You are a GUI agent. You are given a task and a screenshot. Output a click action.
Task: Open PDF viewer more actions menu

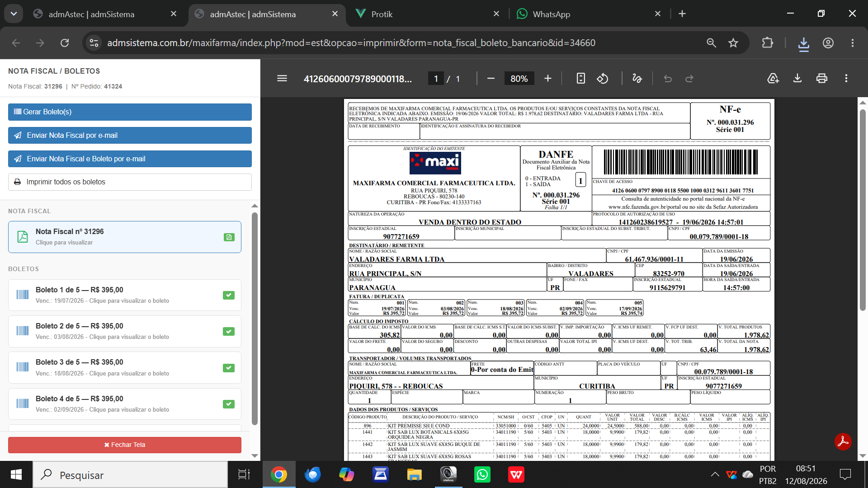tap(846, 79)
